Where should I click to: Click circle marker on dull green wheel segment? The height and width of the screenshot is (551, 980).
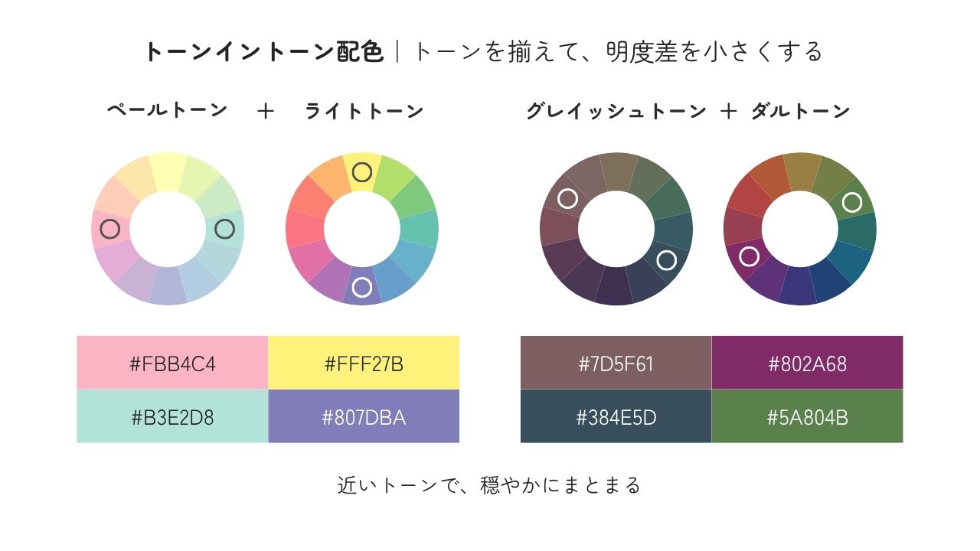[x=852, y=202]
